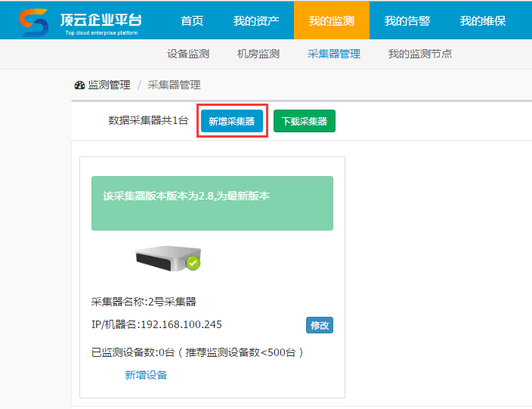Select the 采集器管理 sub-tab

click(334, 54)
